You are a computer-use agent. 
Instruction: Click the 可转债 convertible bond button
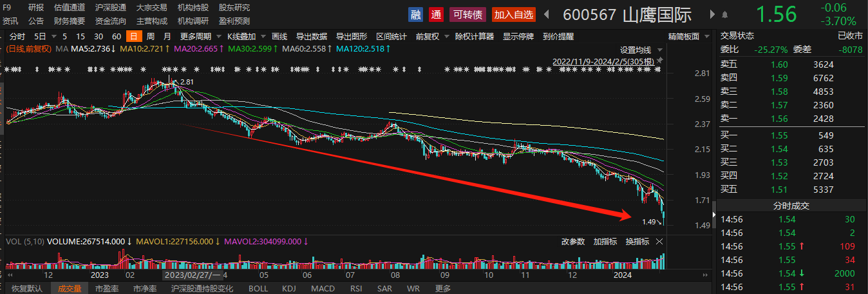(468, 14)
